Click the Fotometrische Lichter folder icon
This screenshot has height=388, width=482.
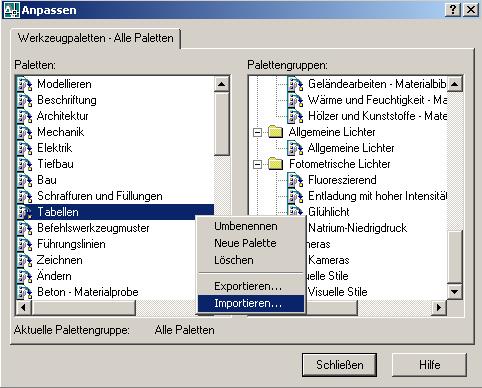point(276,164)
